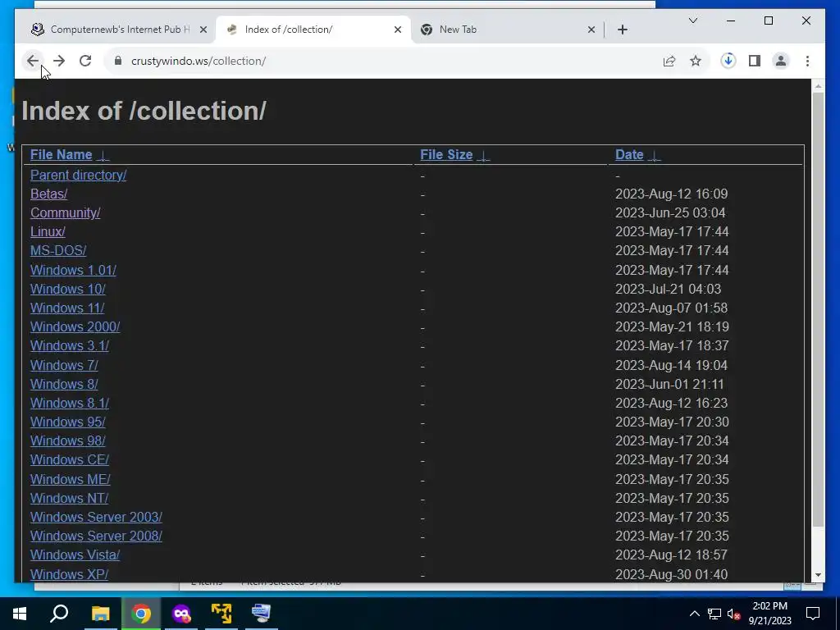The height and width of the screenshot is (630, 840).
Task: Select the Index of /collection/ tab
Action: point(313,30)
